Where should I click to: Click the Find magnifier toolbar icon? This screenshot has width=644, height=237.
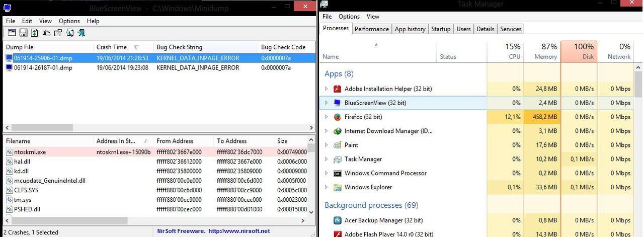[x=69, y=33]
